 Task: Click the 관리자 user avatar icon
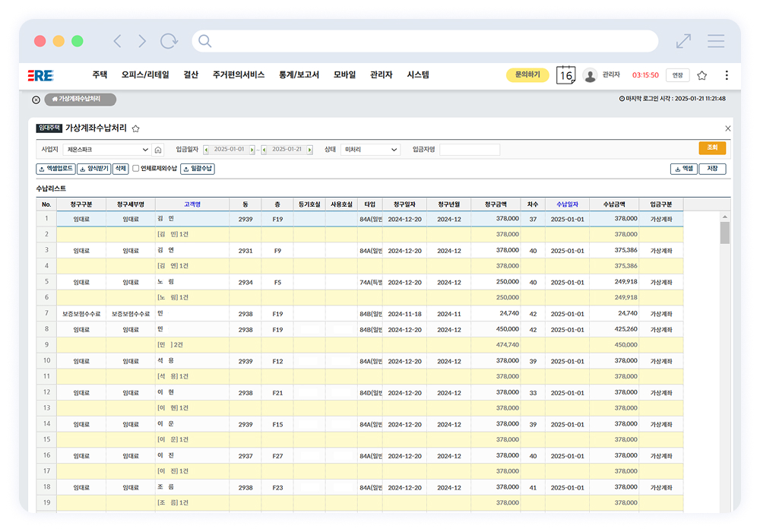(590, 75)
